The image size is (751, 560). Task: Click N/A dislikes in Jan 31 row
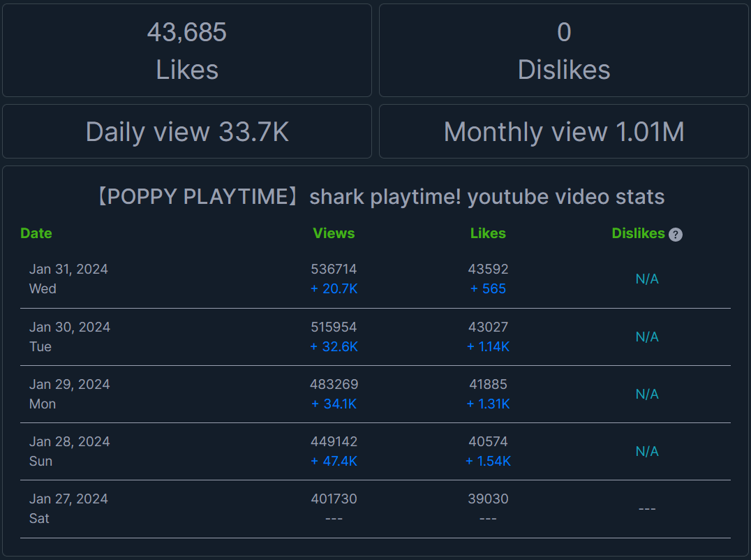click(x=647, y=279)
